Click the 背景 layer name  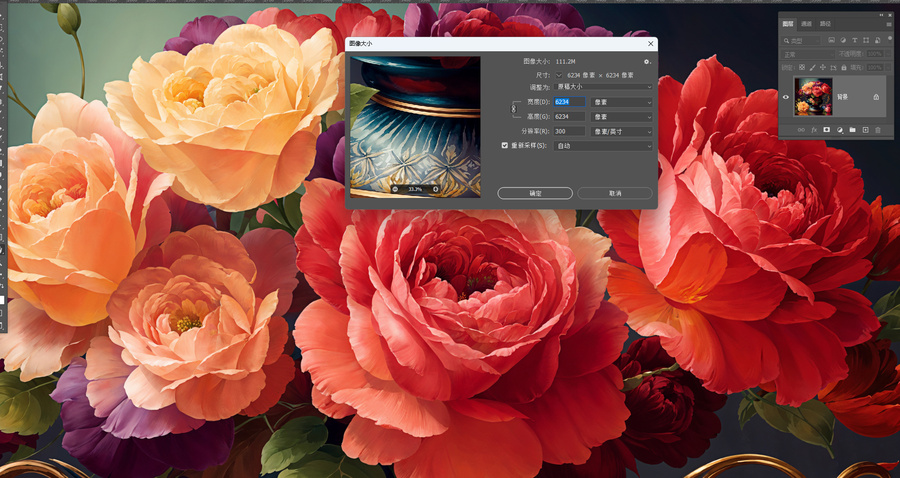843,97
